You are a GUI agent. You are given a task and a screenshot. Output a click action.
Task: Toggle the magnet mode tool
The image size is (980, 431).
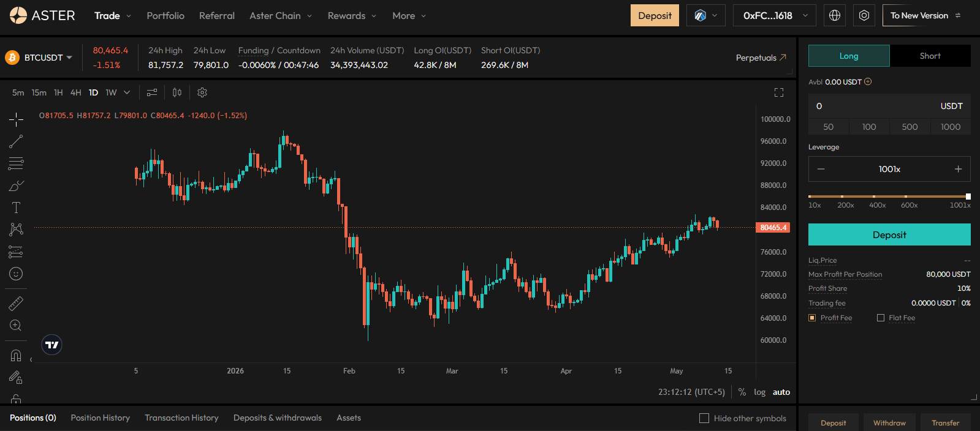pyautogui.click(x=16, y=355)
